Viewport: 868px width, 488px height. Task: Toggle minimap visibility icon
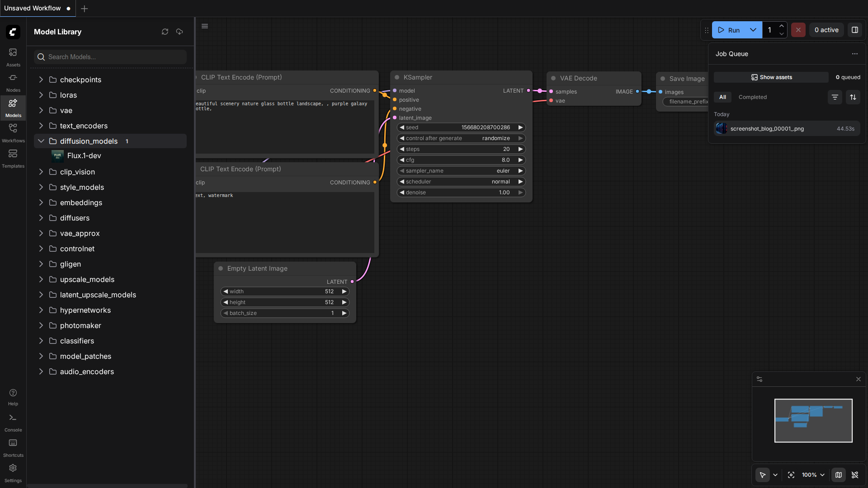pyautogui.click(x=839, y=475)
